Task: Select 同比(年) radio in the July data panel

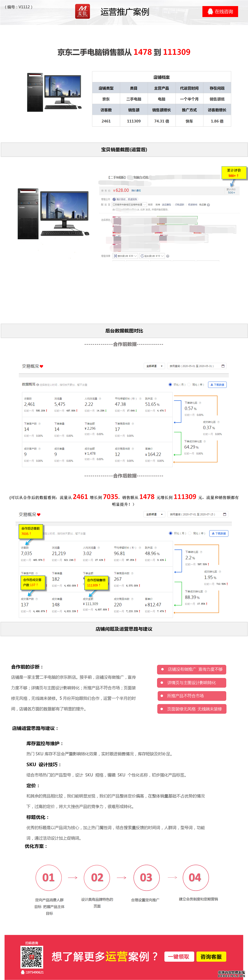Action: click(190, 533)
